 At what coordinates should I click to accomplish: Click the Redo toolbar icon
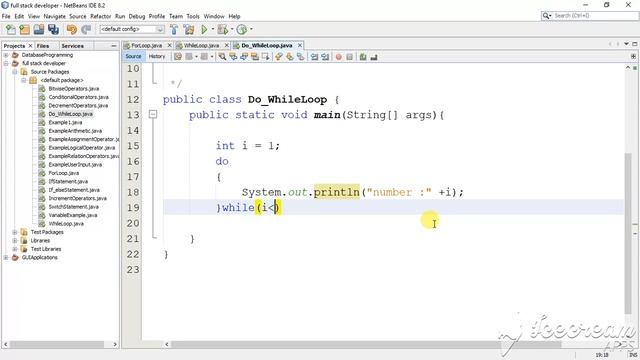tap(86, 29)
